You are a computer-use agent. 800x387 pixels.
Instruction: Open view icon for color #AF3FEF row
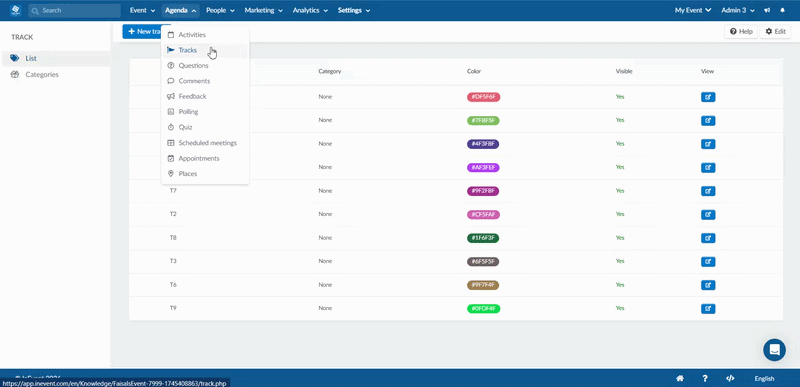(x=708, y=167)
